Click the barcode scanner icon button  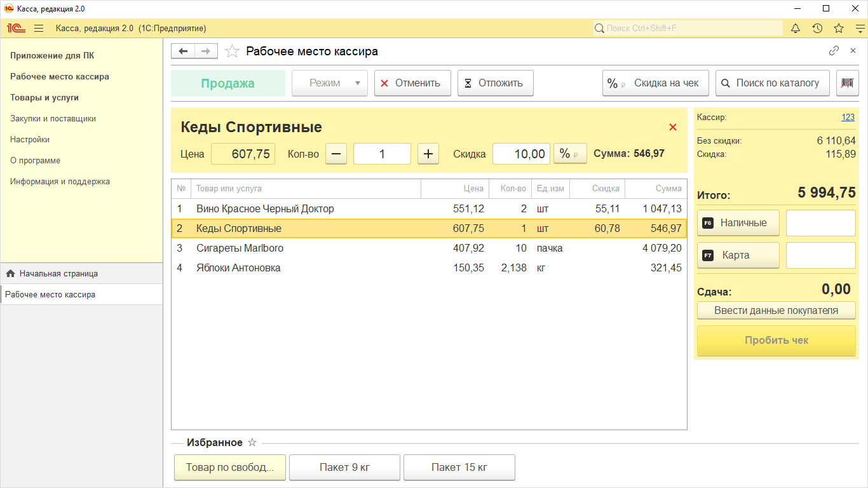tap(847, 83)
